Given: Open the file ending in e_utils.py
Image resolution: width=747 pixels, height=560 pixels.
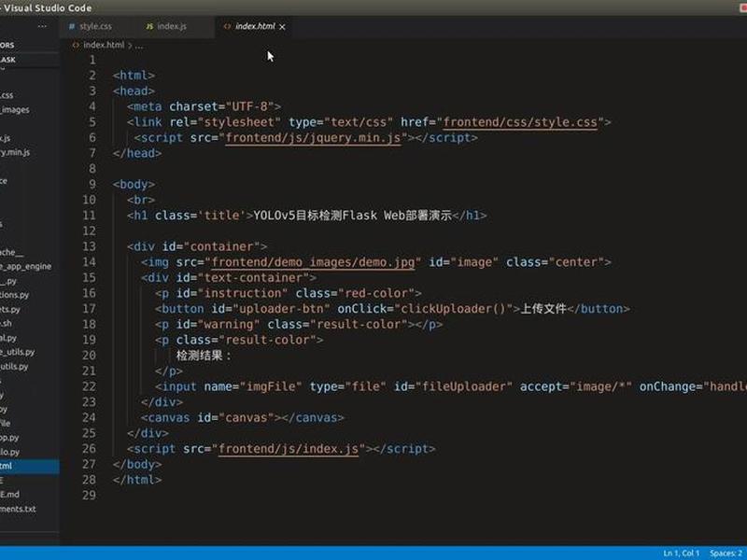Looking at the screenshot, I should pos(17,352).
